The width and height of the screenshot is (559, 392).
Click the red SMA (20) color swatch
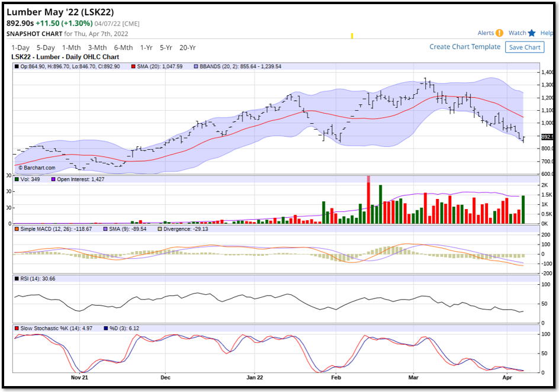[x=134, y=66]
